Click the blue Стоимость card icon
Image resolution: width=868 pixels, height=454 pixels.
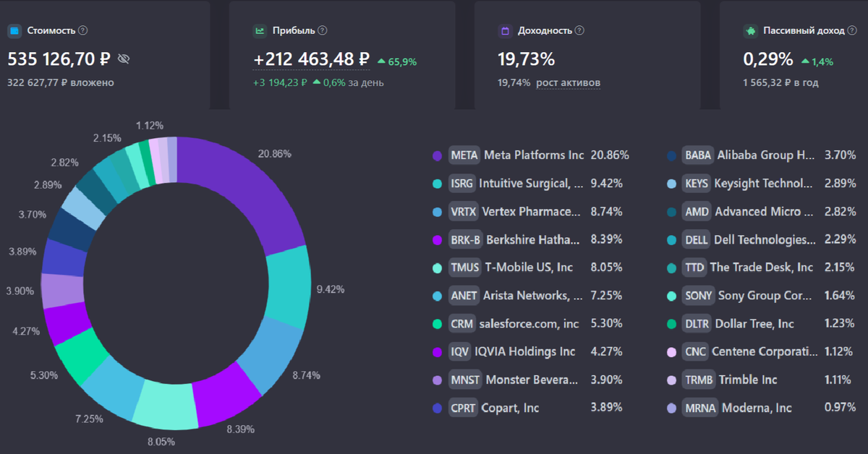[14, 31]
